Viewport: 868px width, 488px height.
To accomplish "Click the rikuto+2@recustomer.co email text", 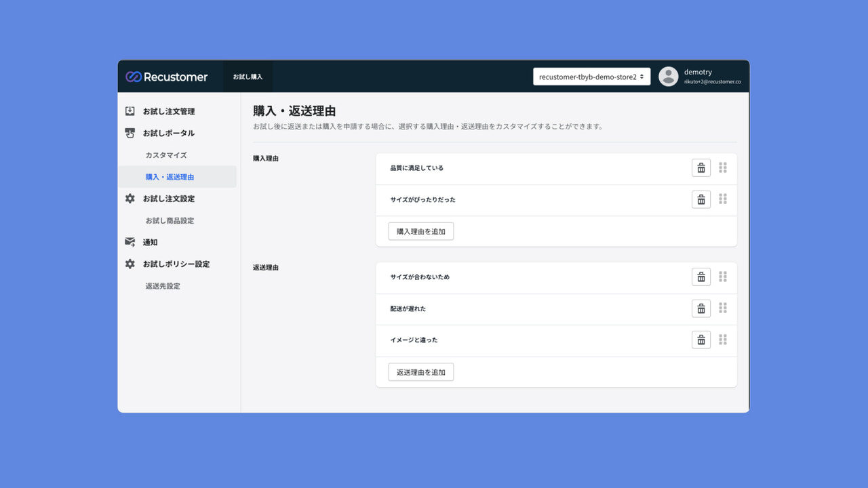I will (712, 82).
